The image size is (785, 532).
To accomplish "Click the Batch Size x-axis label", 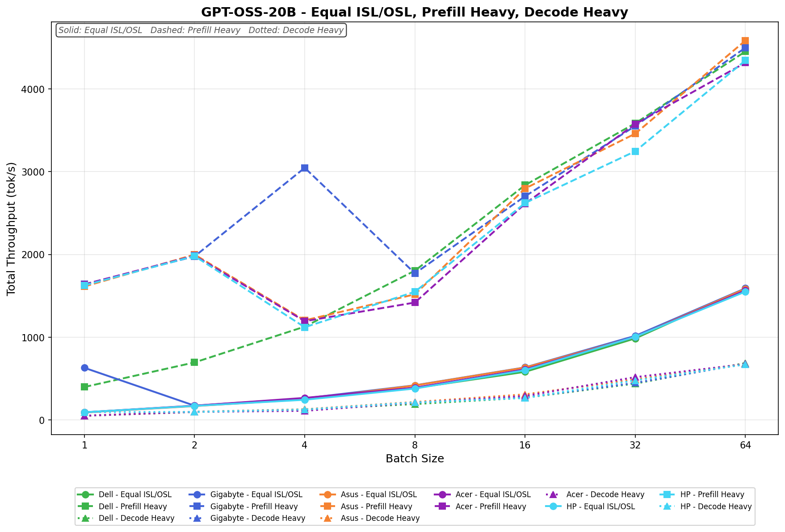I will coord(414,459).
